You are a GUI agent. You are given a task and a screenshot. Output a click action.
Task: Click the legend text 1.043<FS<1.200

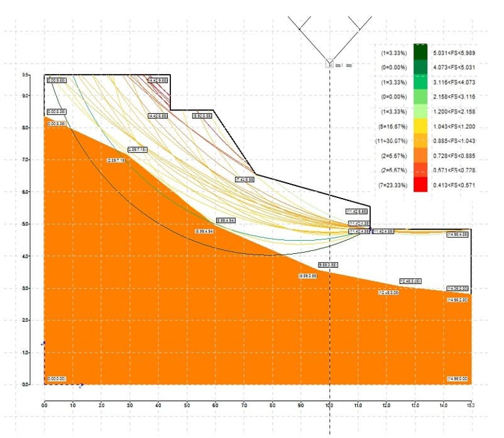tap(454, 126)
